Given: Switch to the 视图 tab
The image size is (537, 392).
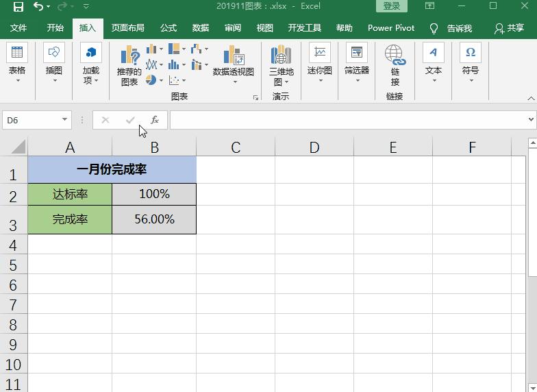Looking at the screenshot, I should [264, 27].
